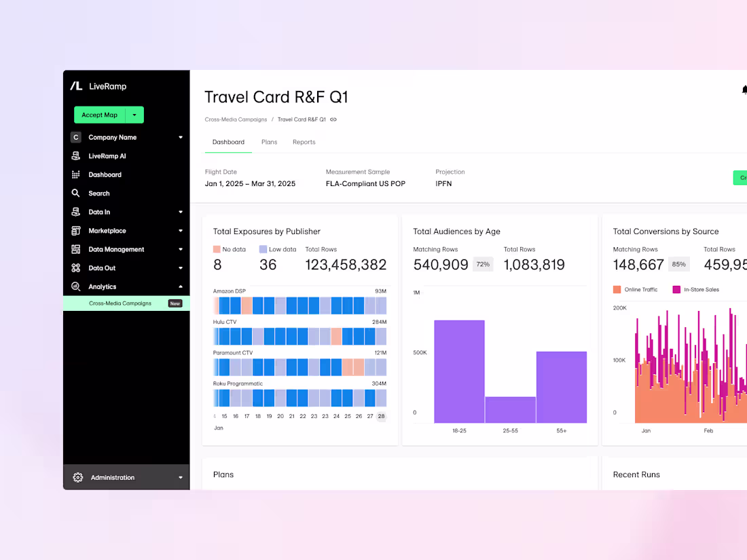The height and width of the screenshot is (560, 747).
Task: Expand Data Out menu arrow
Action: pos(181,268)
